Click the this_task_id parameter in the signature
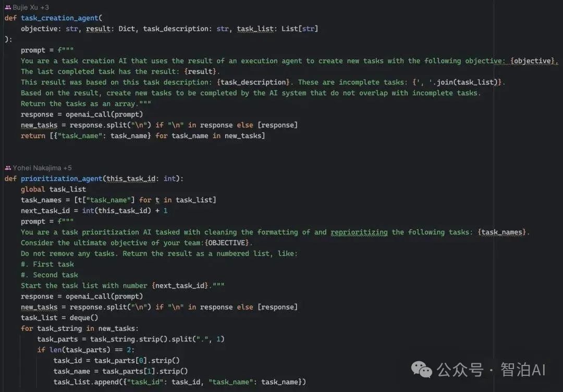 [131, 179]
